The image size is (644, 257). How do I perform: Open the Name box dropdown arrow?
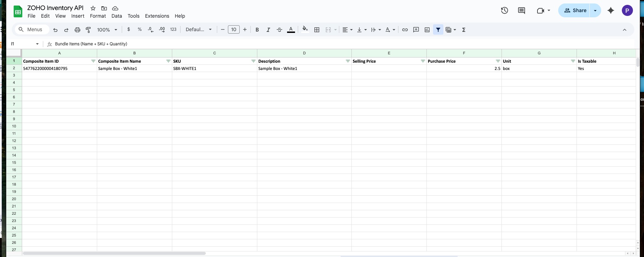(37, 44)
